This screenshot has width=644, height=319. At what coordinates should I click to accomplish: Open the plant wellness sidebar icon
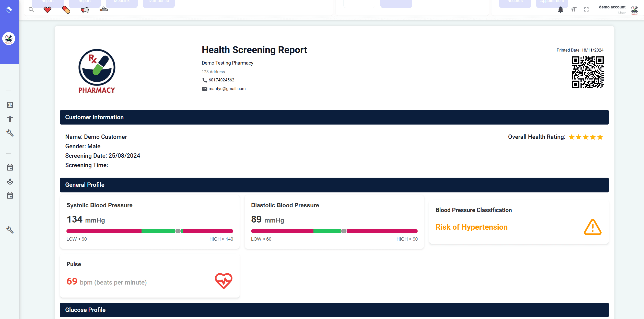(10, 181)
